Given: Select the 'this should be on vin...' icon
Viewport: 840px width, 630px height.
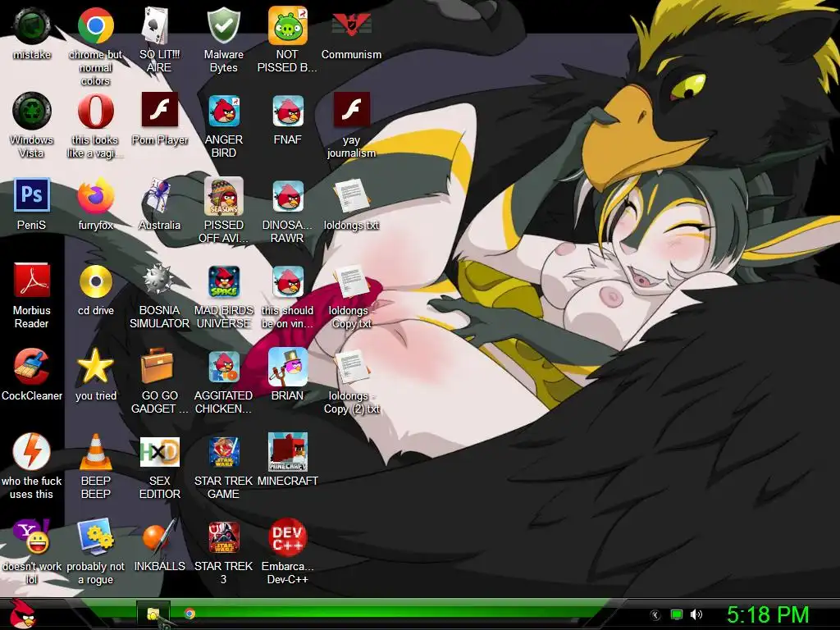Looking at the screenshot, I should pos(288,281).
